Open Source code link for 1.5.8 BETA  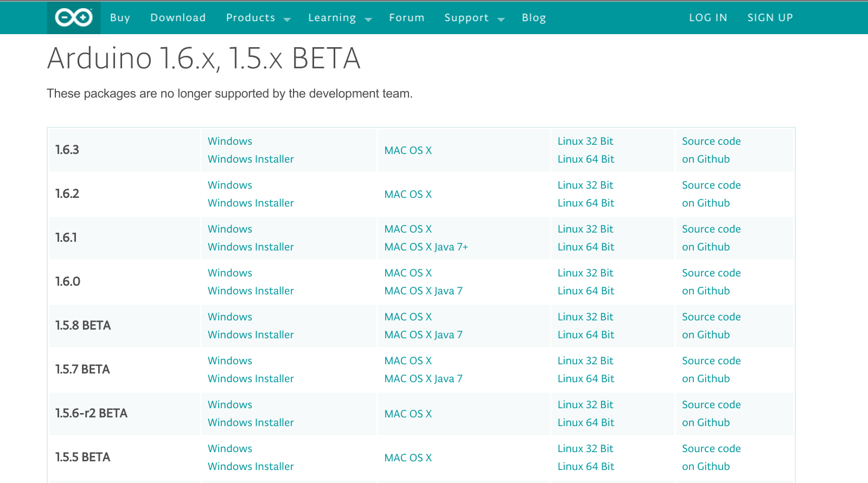click(711, 317)
